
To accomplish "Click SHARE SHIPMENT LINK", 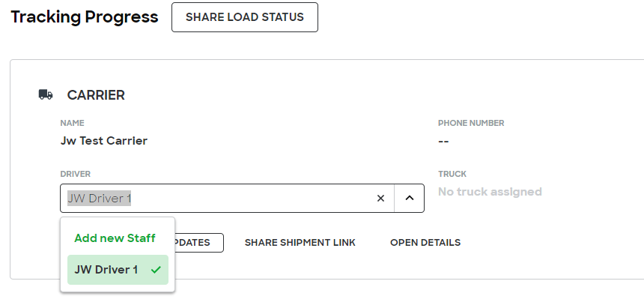I will coord(300,243).
